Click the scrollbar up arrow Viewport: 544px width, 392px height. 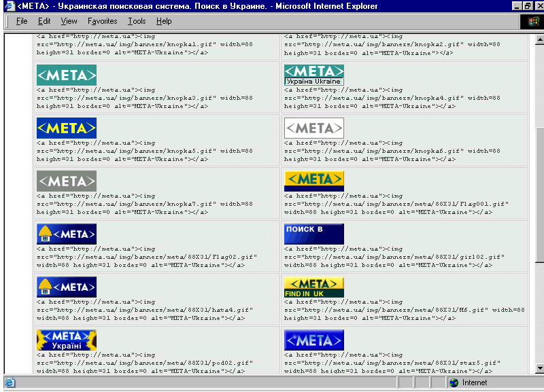(x=539, y=40)
